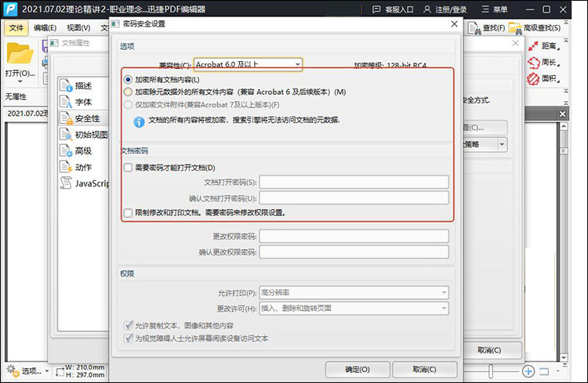Open the 文件 menu
This screenshot has height=383, width=588.
click(x=16, y=28)
